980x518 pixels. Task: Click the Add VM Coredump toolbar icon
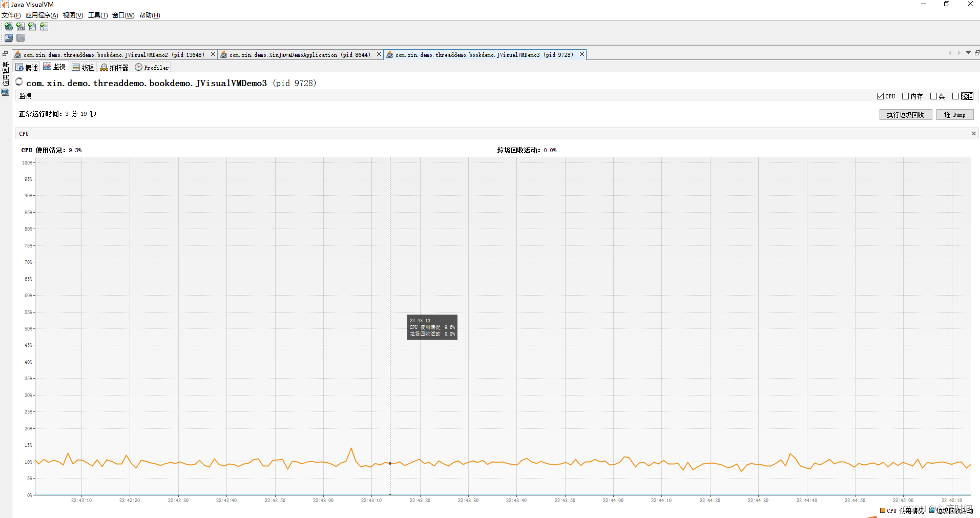click(32, 27)
